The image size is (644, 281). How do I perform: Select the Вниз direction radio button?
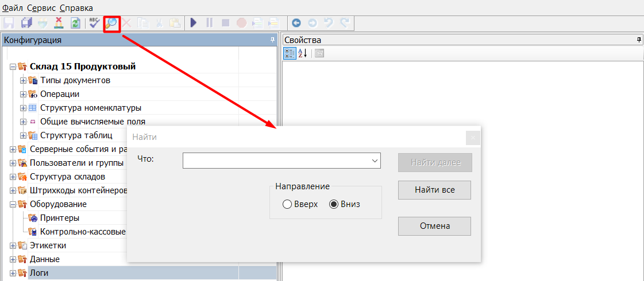coord(334,204)
